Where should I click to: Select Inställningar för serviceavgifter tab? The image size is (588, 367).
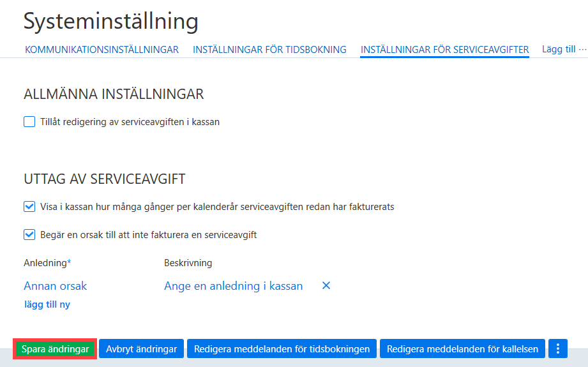click(x=445, y=50)
